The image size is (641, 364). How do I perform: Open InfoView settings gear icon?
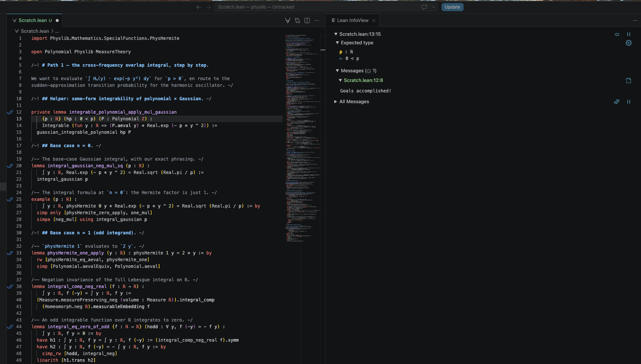pyautogui.click(x=629, y=43)
